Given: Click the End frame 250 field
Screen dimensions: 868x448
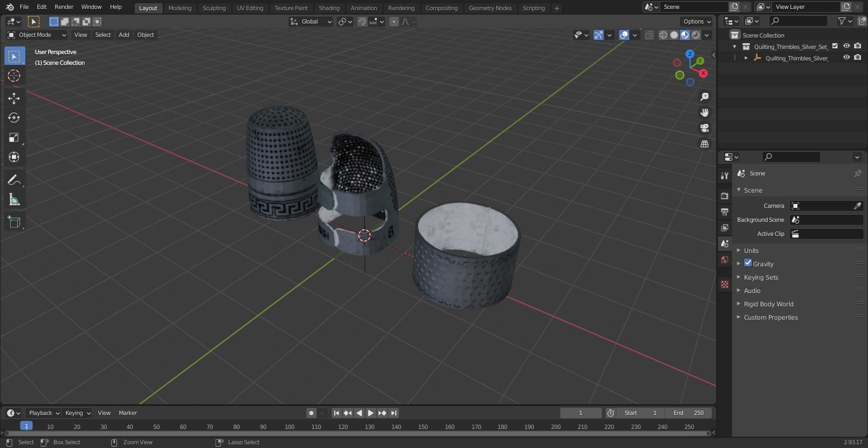Looking at the screenshot, I should 689,413.
